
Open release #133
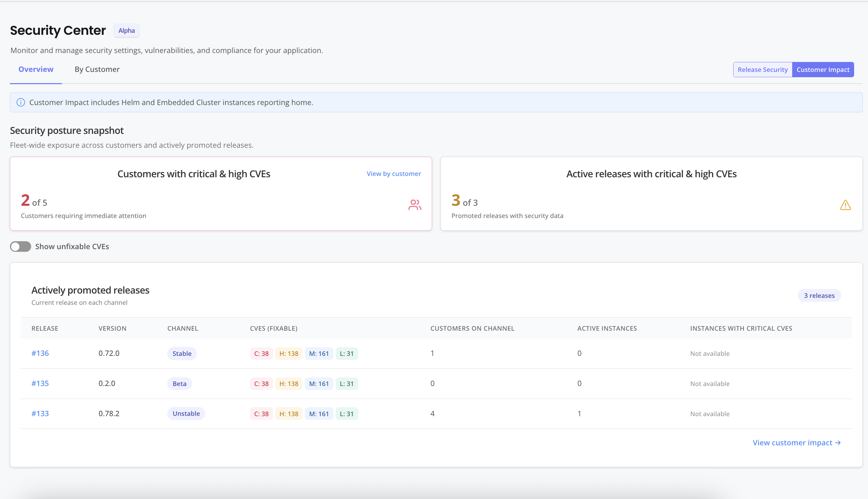pos(40,413)
